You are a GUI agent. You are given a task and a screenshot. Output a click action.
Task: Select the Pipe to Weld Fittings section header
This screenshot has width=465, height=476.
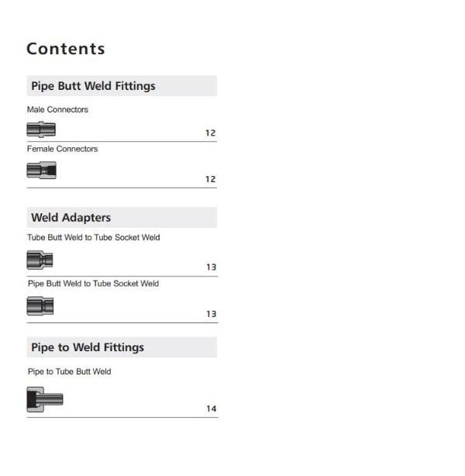(x=122, y=347)
